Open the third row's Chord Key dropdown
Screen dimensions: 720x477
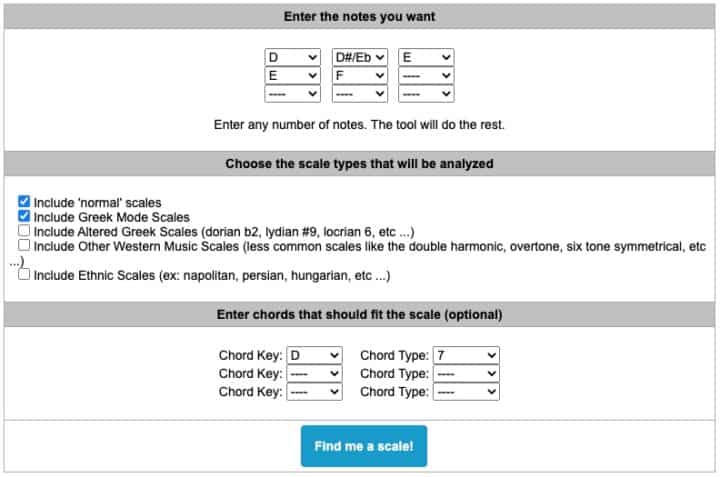314,392
